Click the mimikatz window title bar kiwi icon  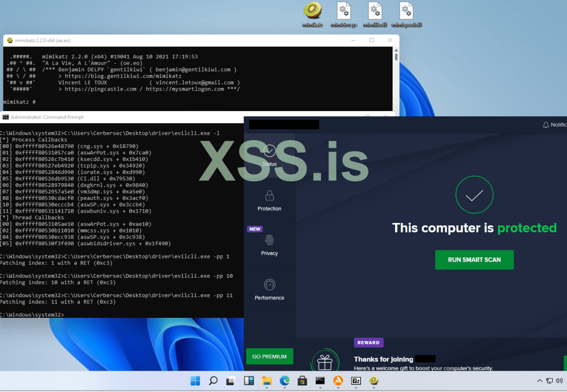[9, 40]
